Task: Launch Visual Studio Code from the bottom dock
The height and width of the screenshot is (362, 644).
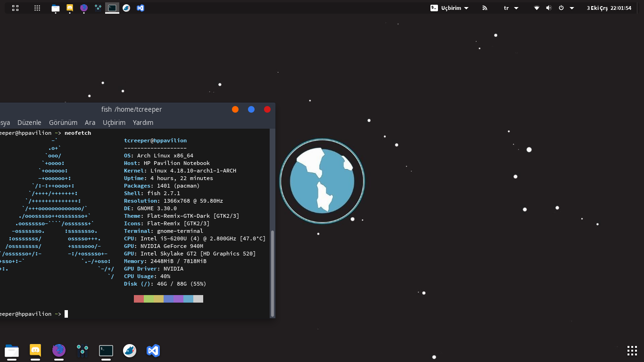Action: 153,351
